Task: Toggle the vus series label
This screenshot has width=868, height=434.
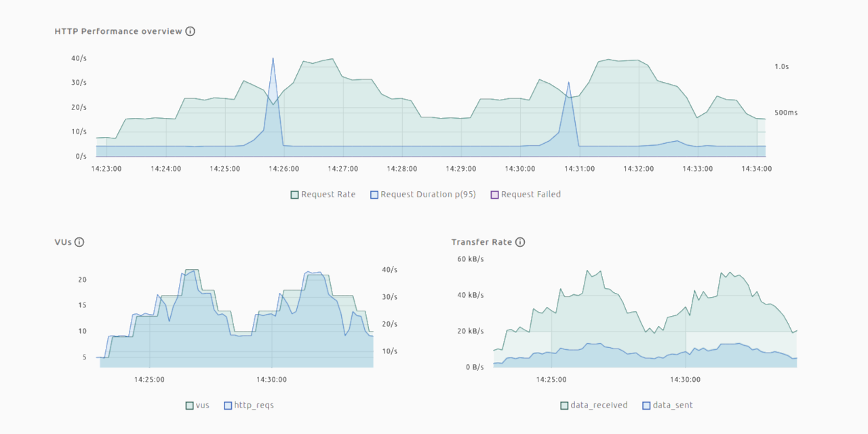Action: point(203,406)
